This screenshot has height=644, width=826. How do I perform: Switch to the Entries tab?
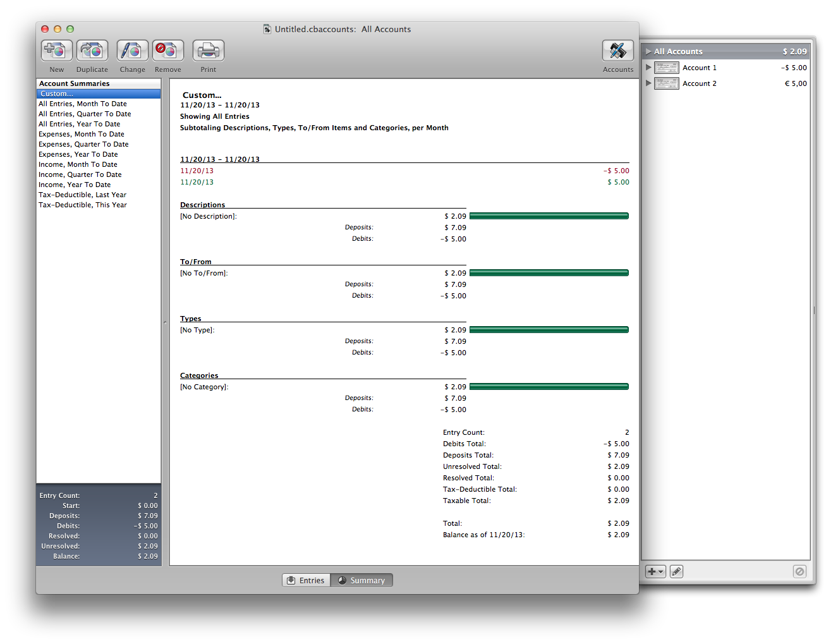(x=306, y=580)
